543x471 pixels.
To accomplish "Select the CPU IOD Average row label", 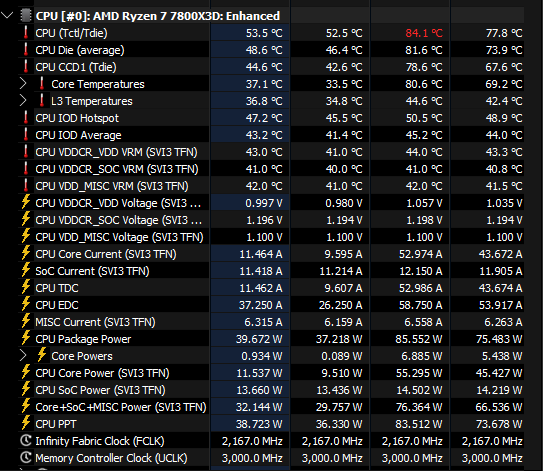I will (78, 135).
